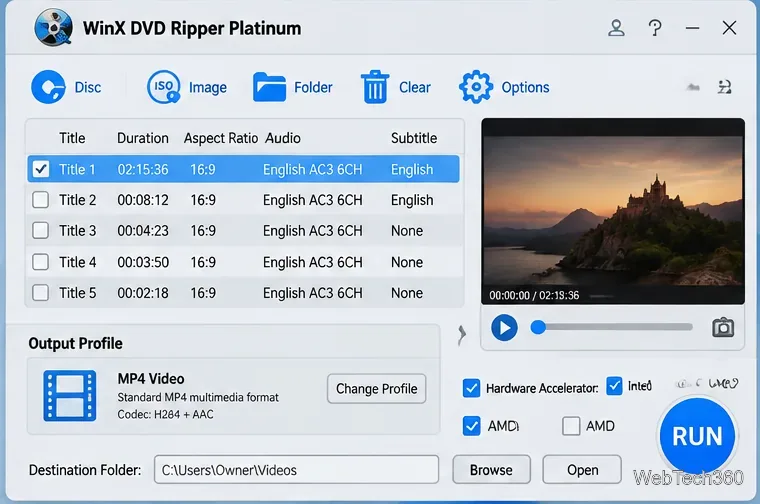Click Title 2 English subtitle cell
This screenshot has width=760, height=504.
(x=412, y=200)
